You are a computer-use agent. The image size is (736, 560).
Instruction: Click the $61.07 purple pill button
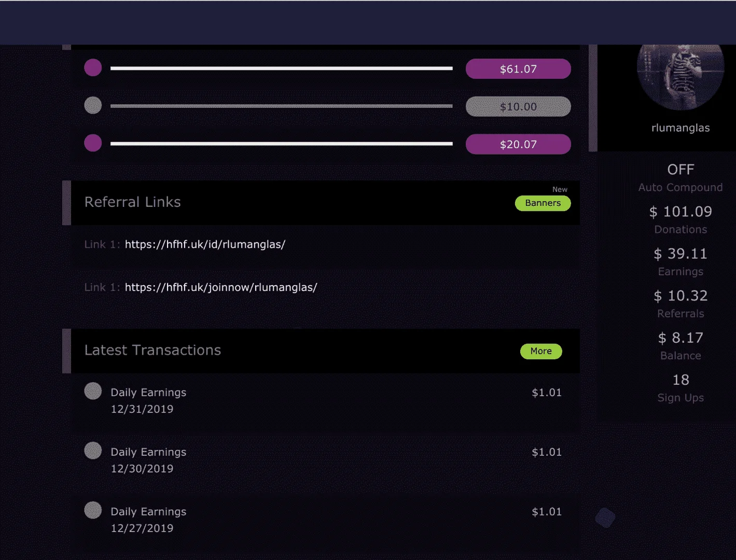[518, 69]
